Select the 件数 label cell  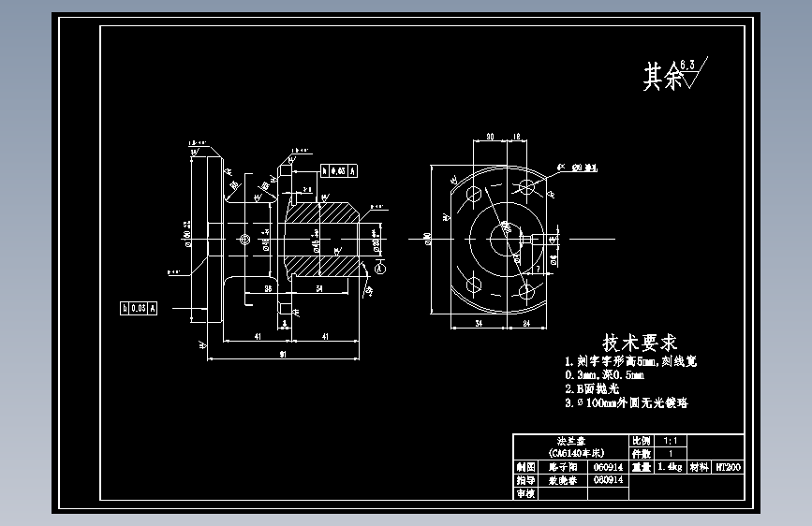click(642, 454)
